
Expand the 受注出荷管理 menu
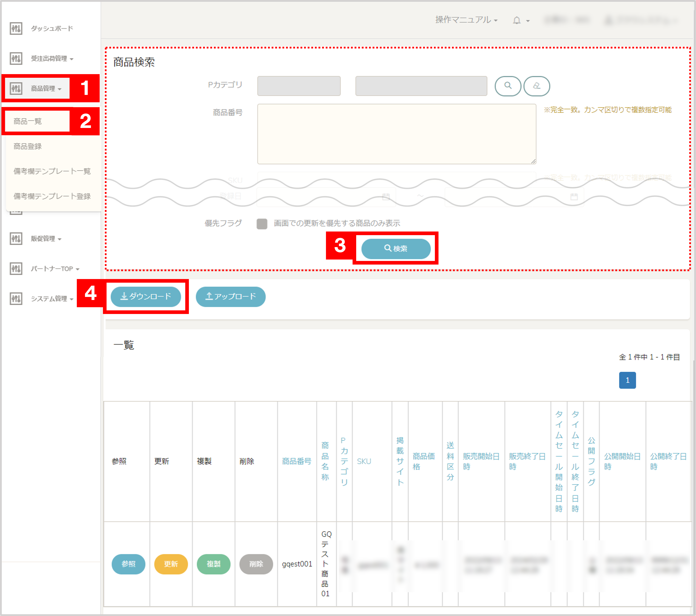click(x=52, y=59)
